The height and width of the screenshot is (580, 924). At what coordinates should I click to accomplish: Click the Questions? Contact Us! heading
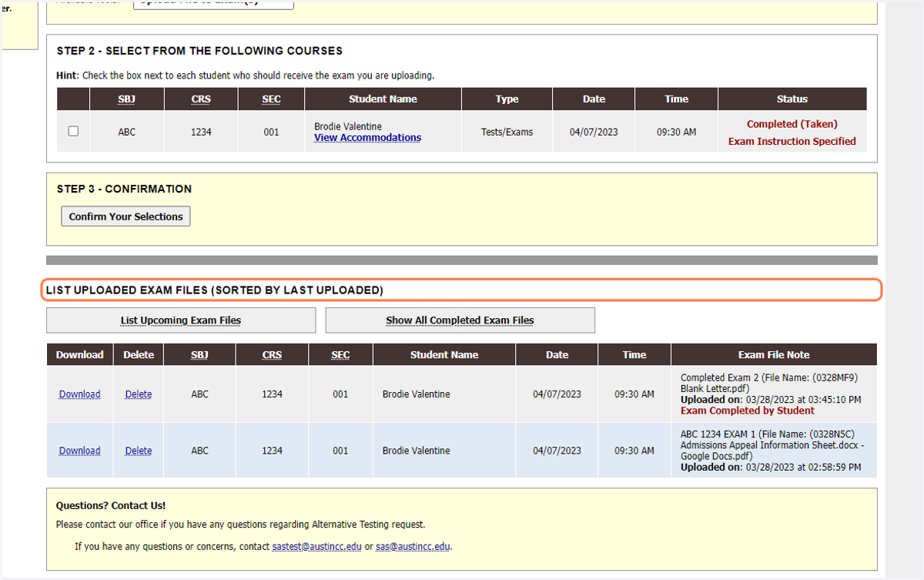pos(111,506)
